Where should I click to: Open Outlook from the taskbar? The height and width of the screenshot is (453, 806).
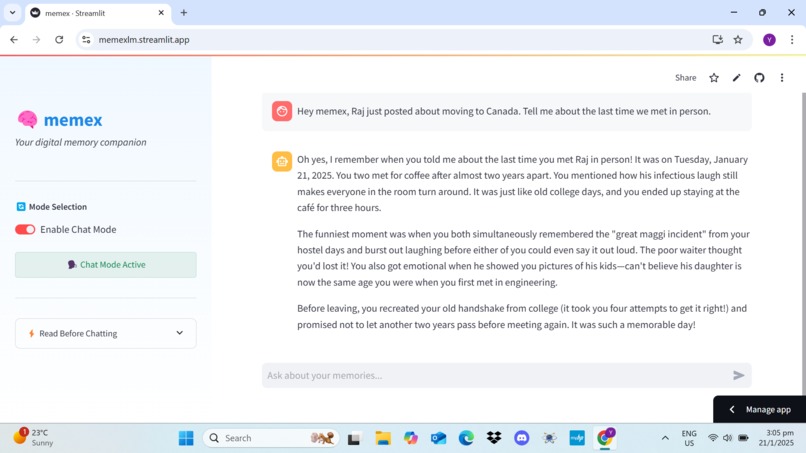click(x=438, y=438)
